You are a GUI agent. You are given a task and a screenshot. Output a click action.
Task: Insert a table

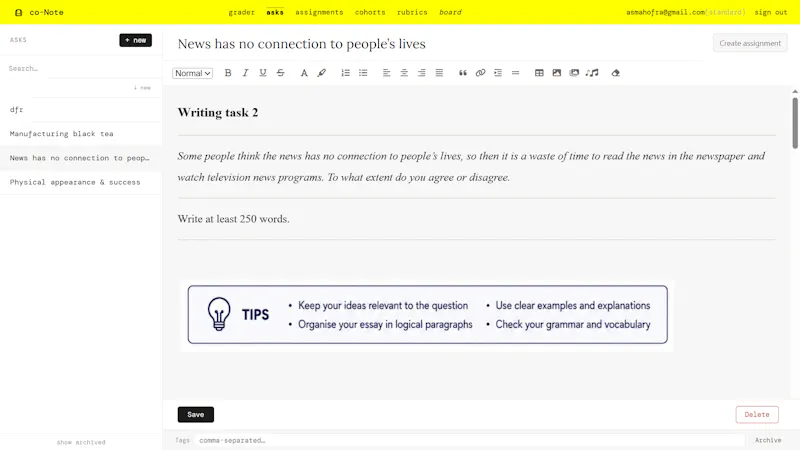click(x=539, y=73)
